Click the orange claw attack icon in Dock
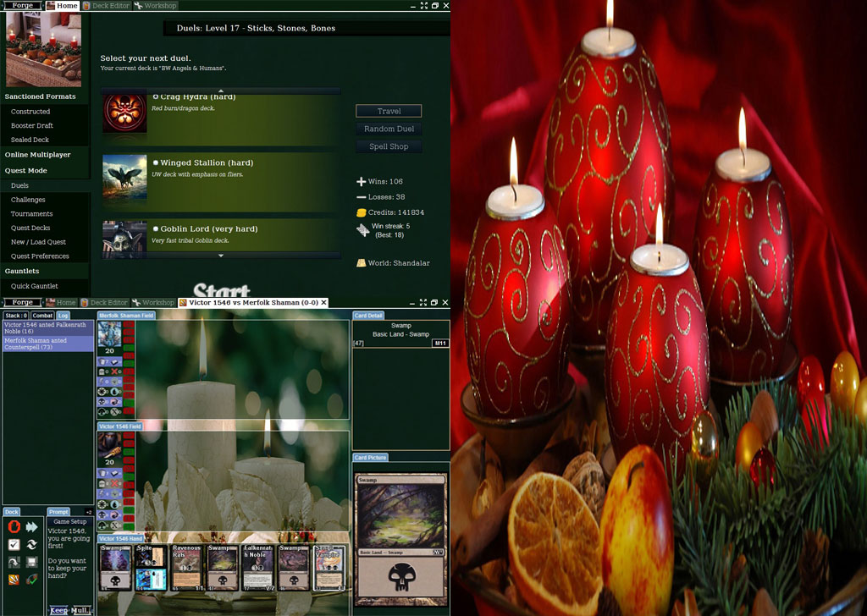This screenshot has width=867, height=616. pos(14,580)
